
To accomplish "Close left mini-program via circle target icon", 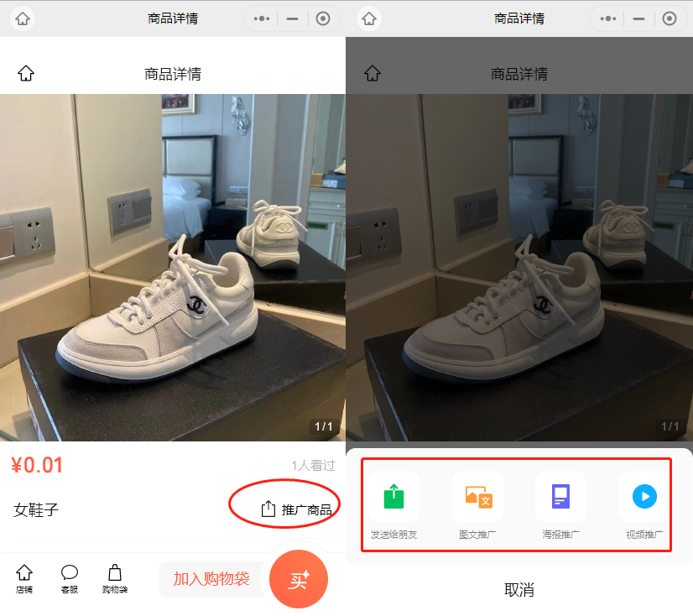I will click(323, 18).
